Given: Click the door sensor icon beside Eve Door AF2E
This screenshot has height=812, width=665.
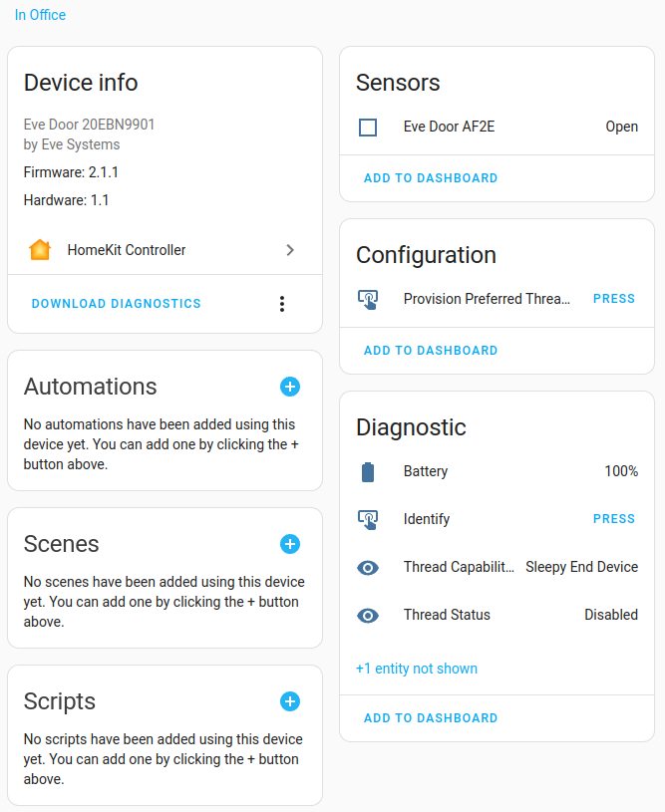Looking at the screenshot, I should coord(368,127).
